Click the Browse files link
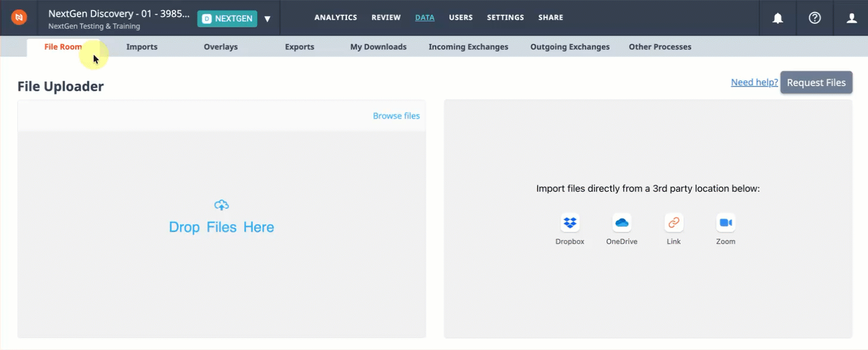This screenshot has width=868, height=350. [x=396, y=116]
